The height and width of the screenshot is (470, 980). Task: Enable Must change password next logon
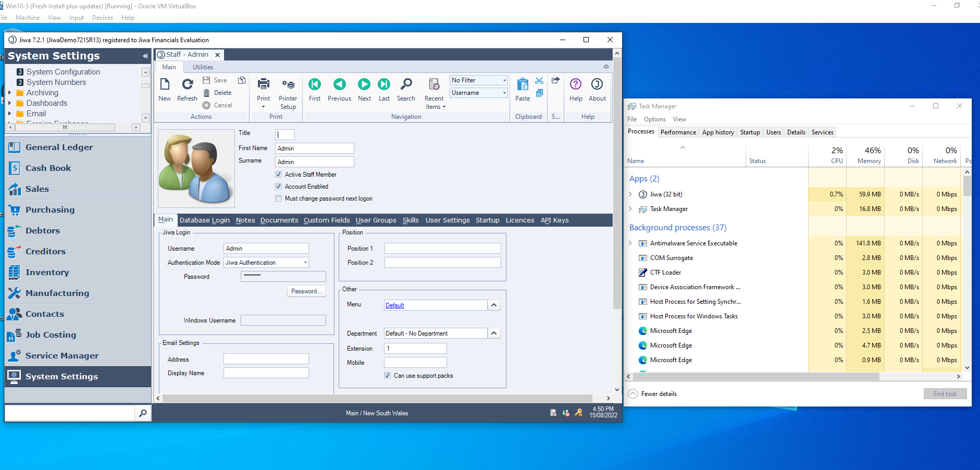click(x=279, y=199)
